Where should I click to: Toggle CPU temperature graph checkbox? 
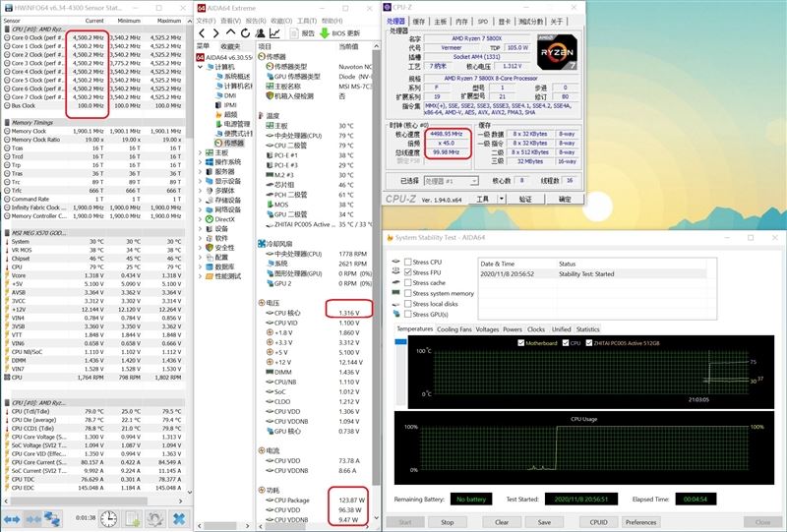click(x=566, y=343)
